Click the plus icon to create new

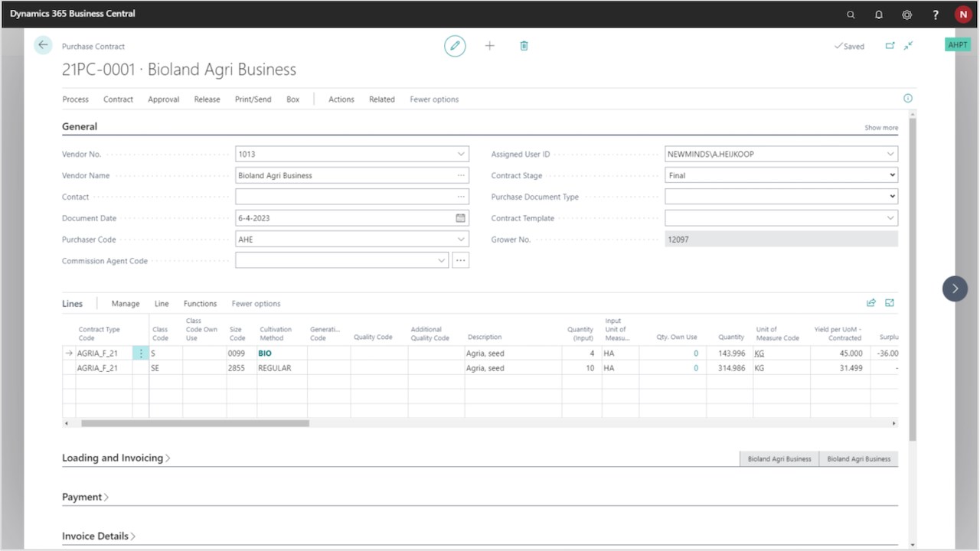[490, 46]
